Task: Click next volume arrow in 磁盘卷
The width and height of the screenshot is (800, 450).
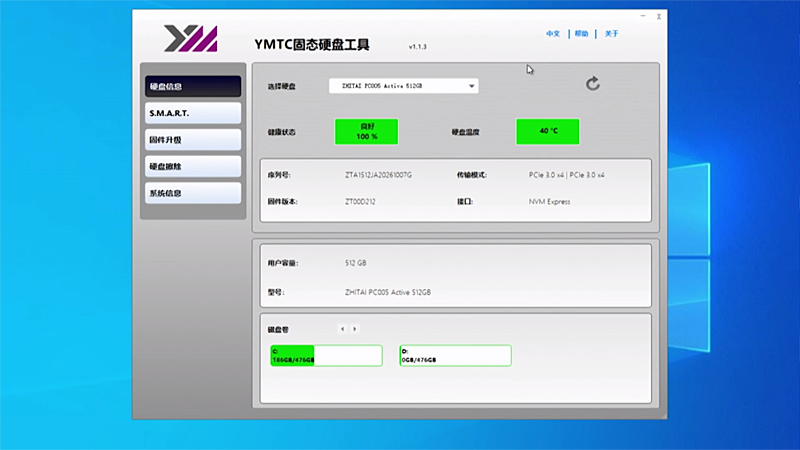Action: [355, 329]
